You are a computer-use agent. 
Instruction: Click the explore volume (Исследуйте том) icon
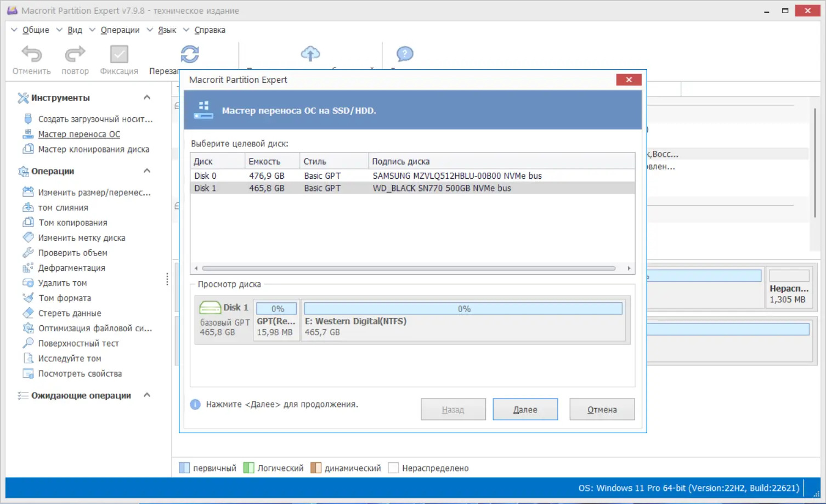point(28,358)
